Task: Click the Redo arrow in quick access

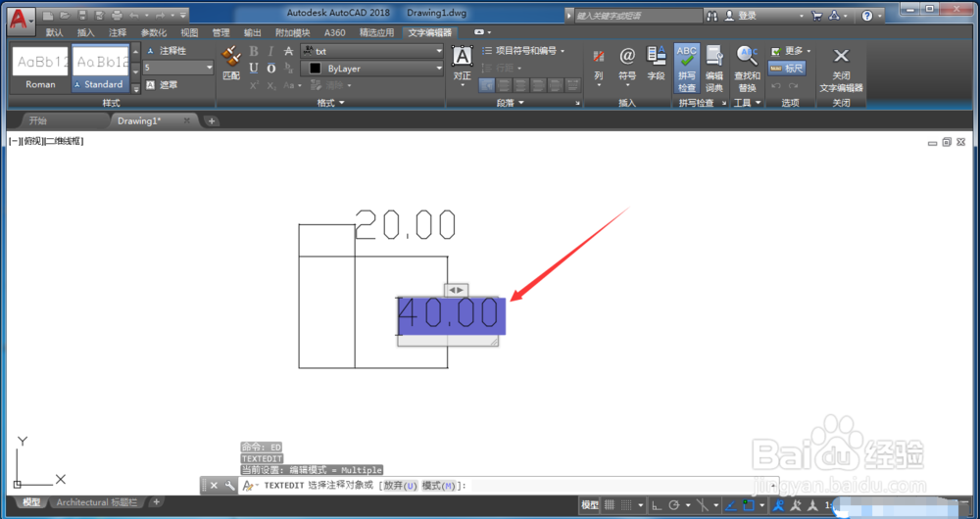Action: pos(160,16)
